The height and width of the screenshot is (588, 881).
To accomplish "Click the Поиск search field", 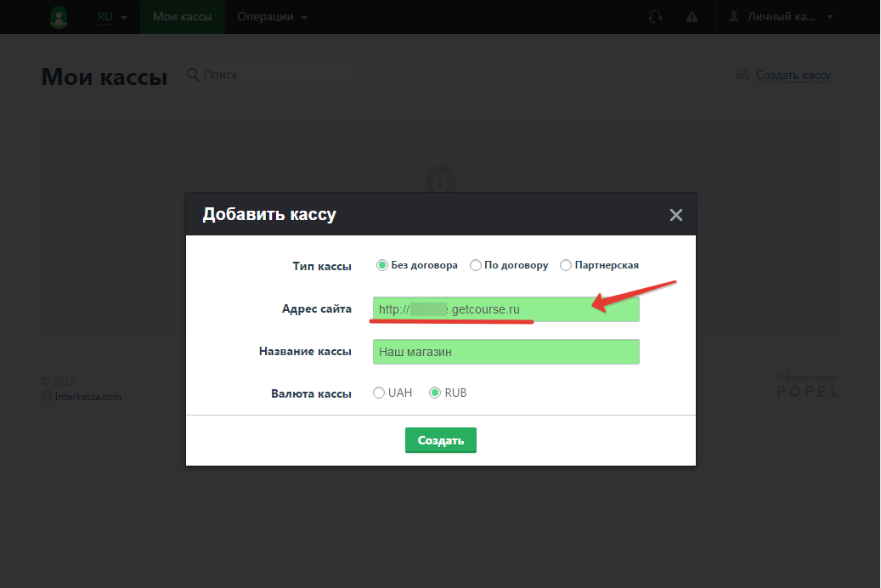I will pyautogui.click(x=271, y=75).
